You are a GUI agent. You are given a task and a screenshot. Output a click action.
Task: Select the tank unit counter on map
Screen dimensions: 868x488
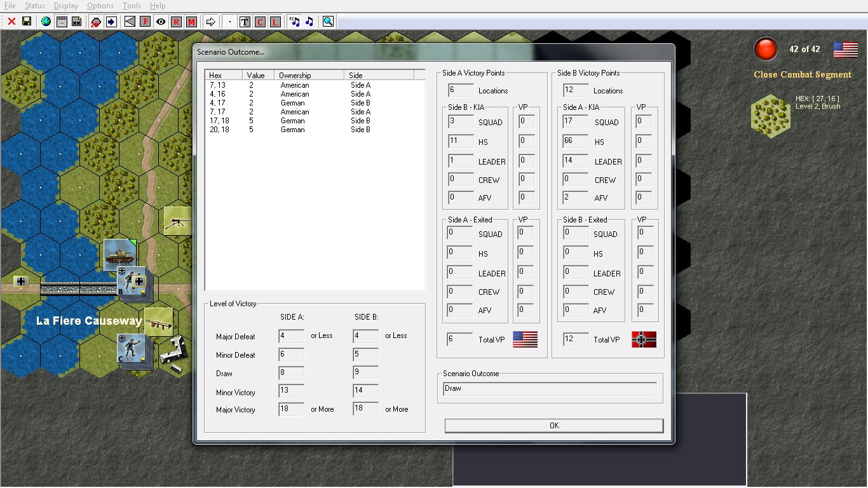(120, 255)
